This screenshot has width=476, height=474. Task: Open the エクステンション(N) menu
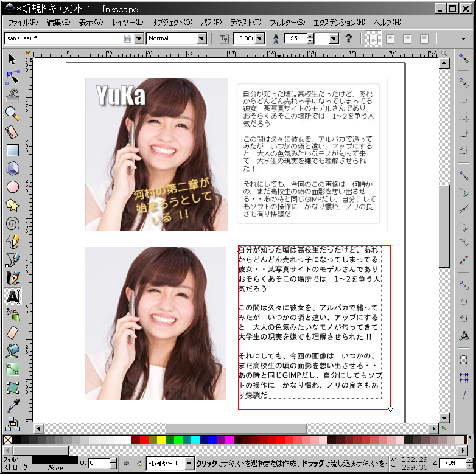click(340, 23)
